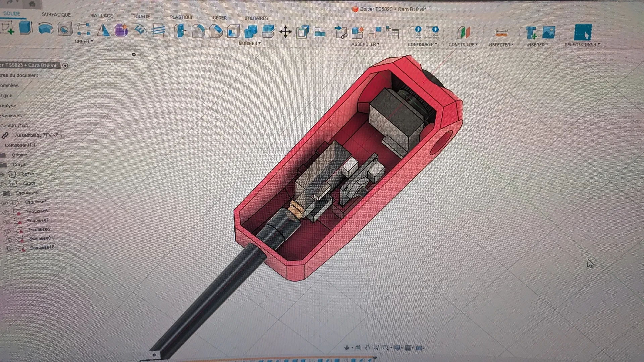Select the Hole tool
The height and width of the screenshot is (362, 644).
[x=65, y=29]
